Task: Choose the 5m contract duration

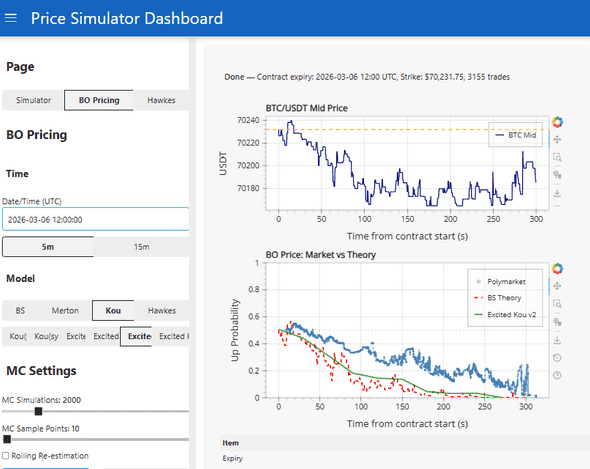Action: 48,247
